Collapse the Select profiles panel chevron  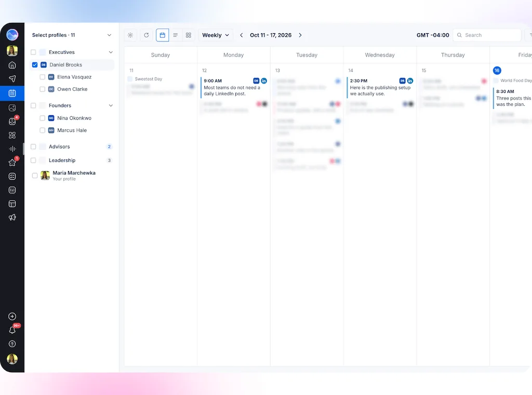109,35
